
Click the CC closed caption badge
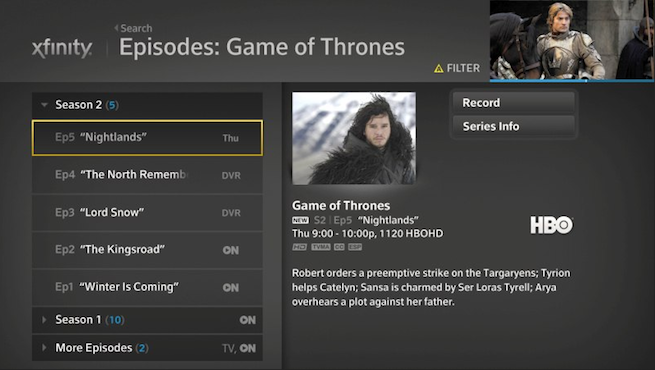[x=339, y=247]
